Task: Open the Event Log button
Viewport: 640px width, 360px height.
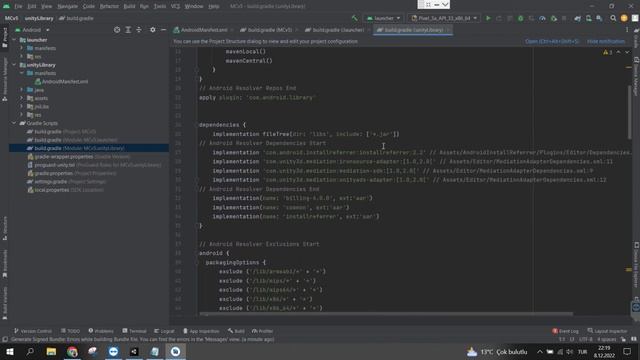Action: pyautogui.click(x=566, y=331)
